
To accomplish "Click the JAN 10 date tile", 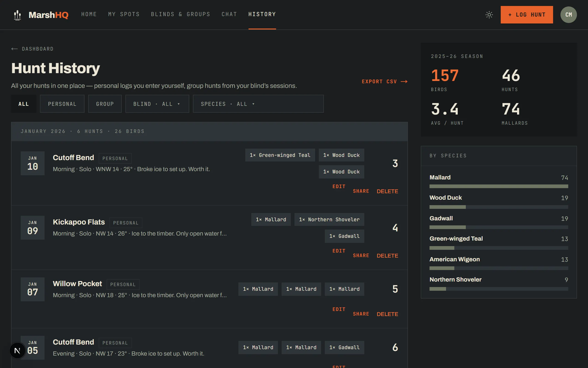I will pyautogui.click(x=33, y=163).
